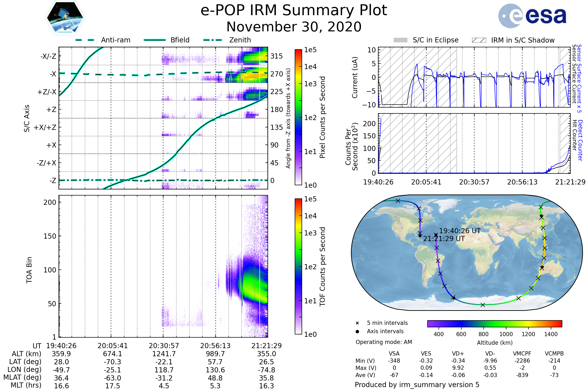Click the 5 min intervals cross marker legend

coord(357,323)
